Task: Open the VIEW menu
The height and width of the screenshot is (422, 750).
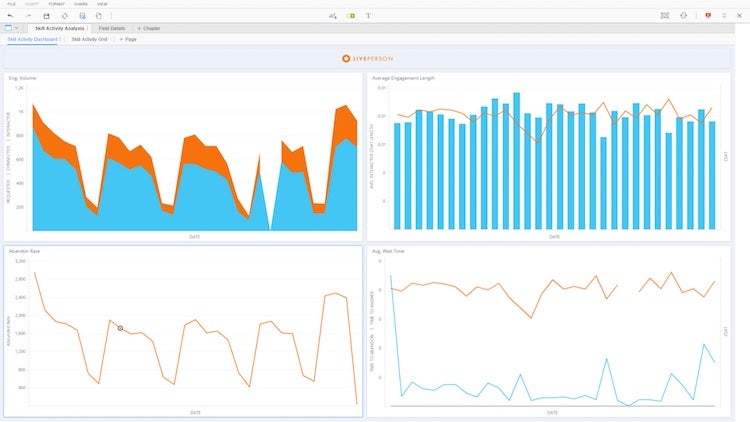Action: point(102,4)
